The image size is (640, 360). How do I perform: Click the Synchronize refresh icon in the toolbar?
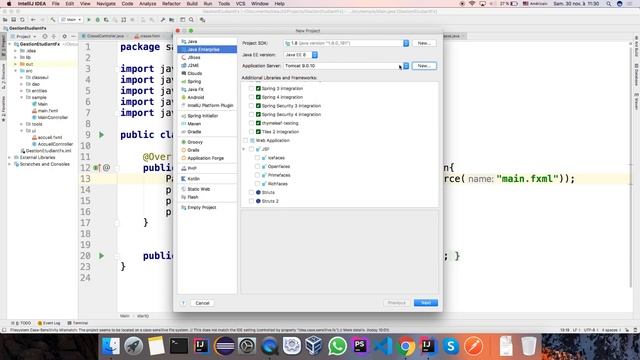tap(22, 20)
